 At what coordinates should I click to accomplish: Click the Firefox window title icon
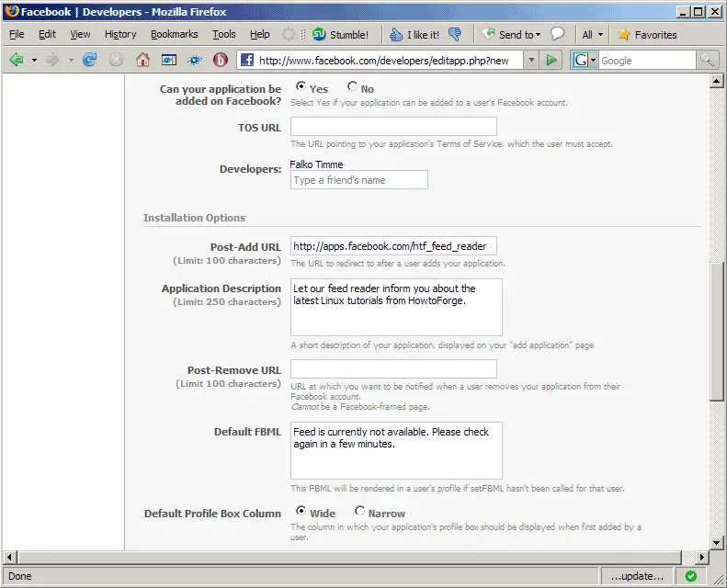pyautogui.click(x=11, y=11)
